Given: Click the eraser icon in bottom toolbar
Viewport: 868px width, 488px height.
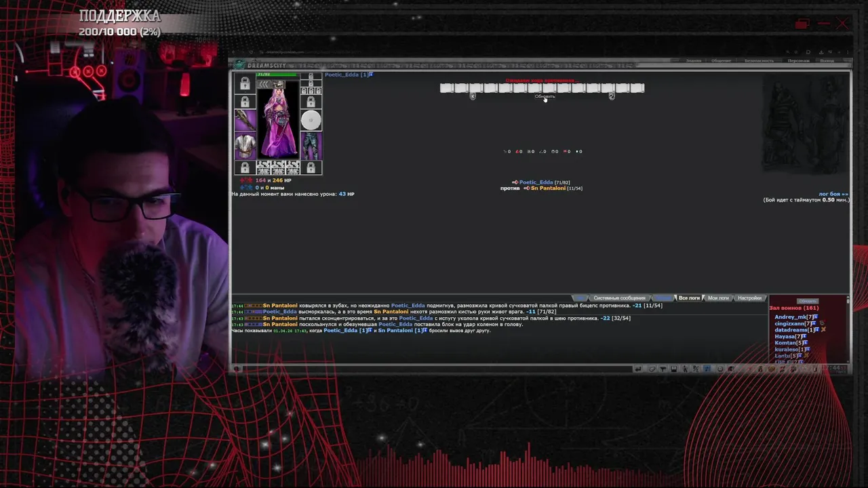Looking at the screenshot, I should (652, 369).
